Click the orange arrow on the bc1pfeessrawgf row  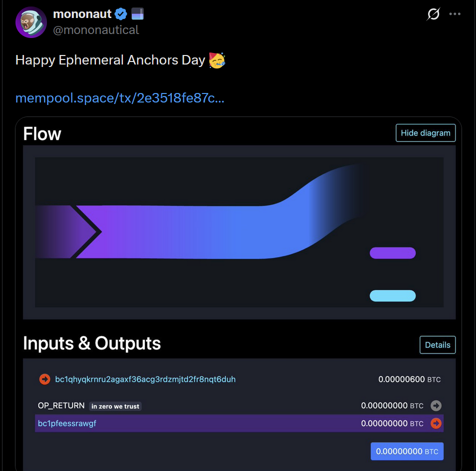pyautogui.click(x=436, y=423)
